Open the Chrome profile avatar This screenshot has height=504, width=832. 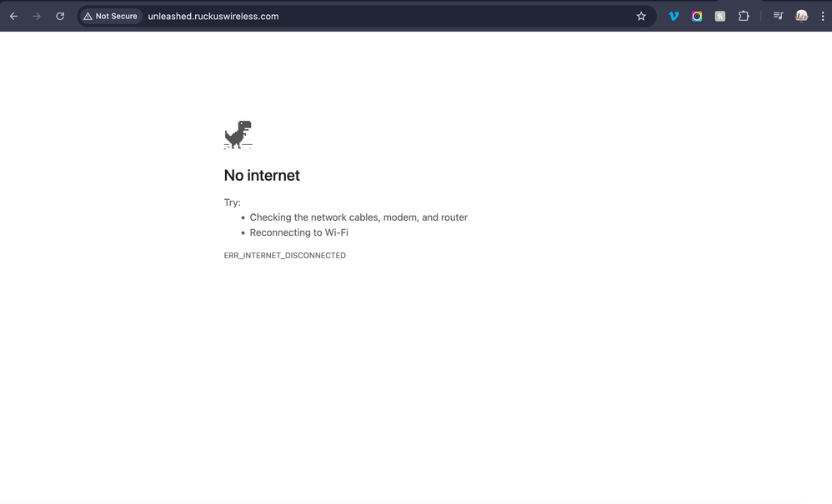[801, 17]
